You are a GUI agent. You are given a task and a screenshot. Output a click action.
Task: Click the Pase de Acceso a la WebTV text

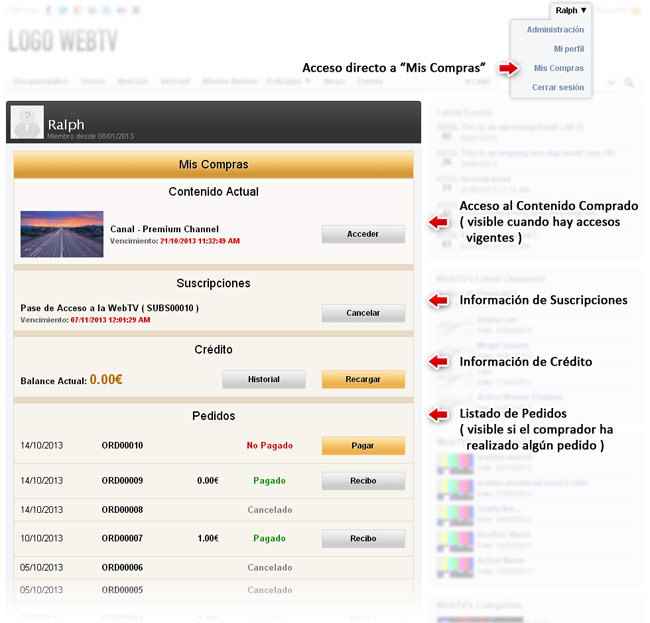109,308
